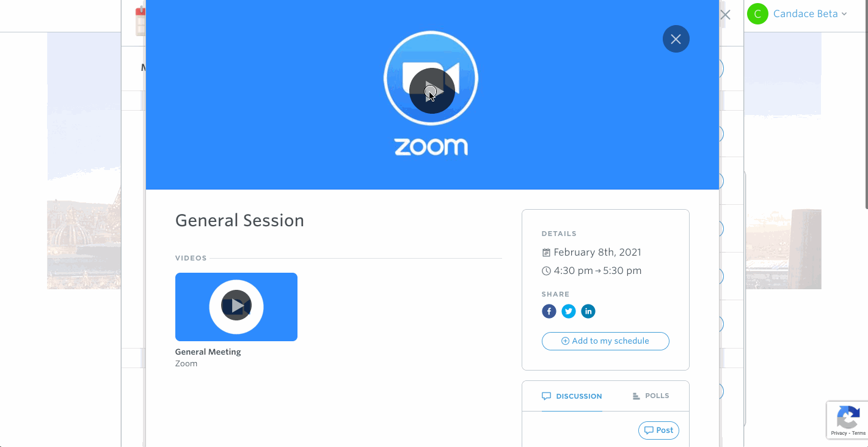
Task: Click the Add to my schedule button
Action: coord(605,341)
